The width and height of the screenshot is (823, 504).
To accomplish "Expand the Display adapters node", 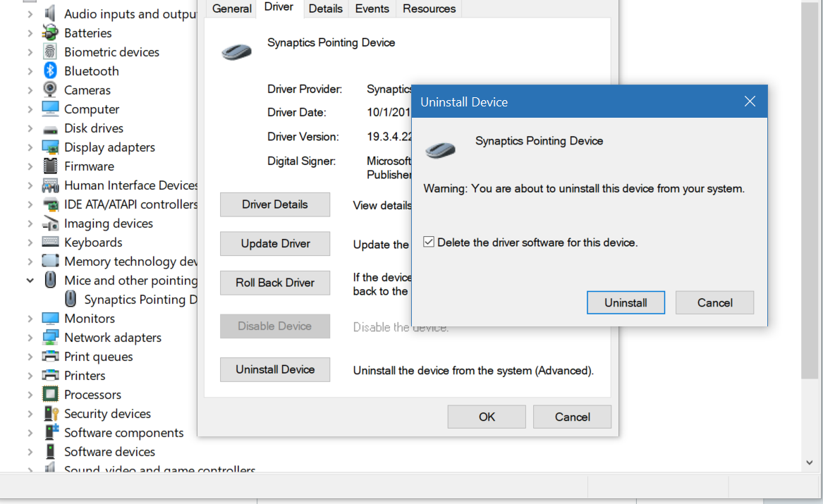I will coord(30,147).
